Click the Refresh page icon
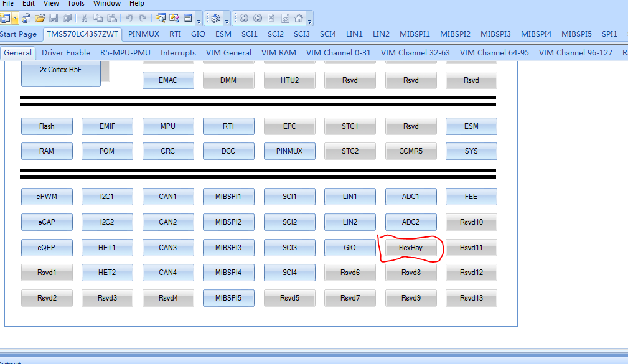This screenshot has width=628, height=364. coord(285,18)
